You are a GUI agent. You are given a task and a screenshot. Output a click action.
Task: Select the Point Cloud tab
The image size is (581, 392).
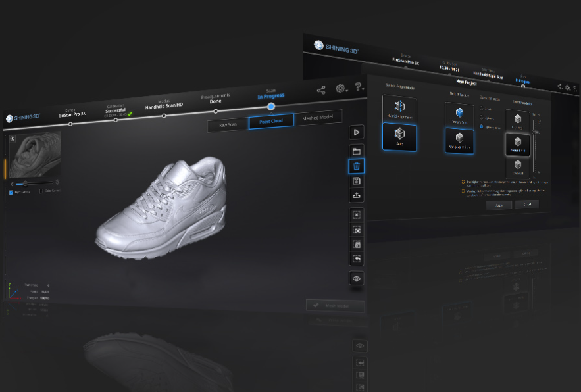(271, 121)
